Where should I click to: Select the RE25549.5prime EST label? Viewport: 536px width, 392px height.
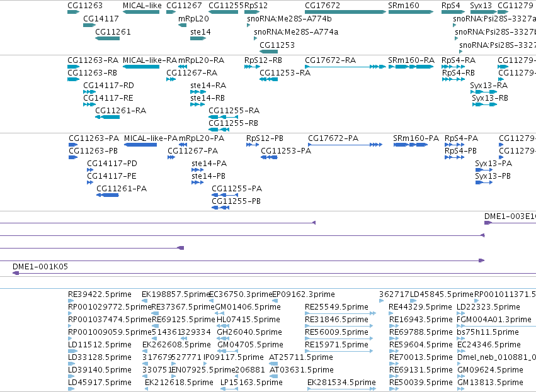click(337, 307)
